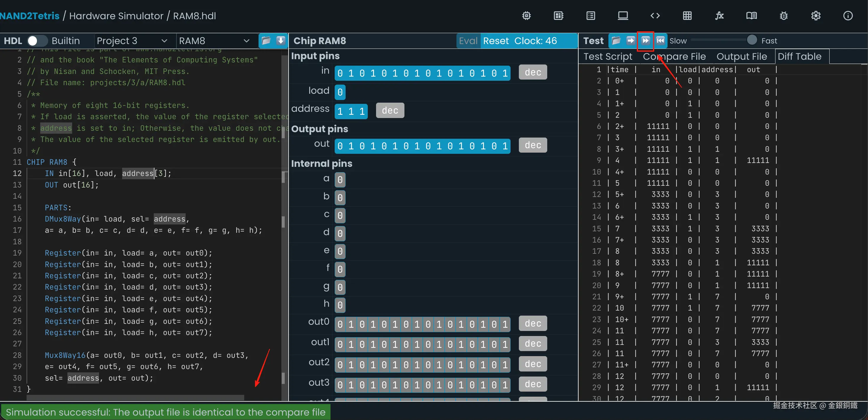
Task: Reset test with rewind button
Action: click(660, 41)
